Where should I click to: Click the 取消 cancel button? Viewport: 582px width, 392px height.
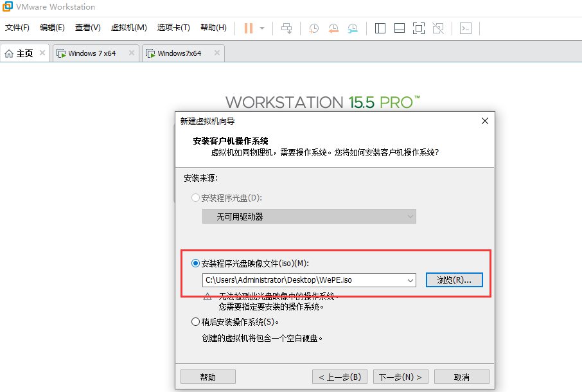[x=462, y=377]
